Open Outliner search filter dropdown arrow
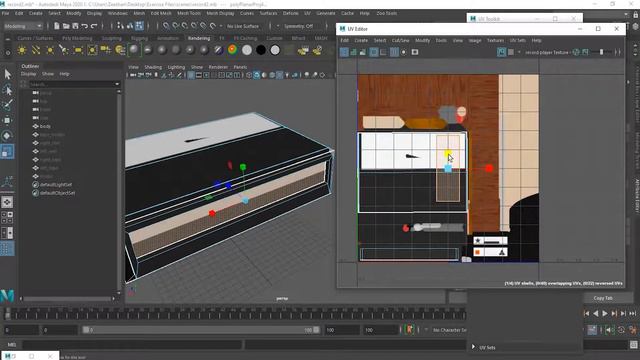The image size is (640, 360). coord(118,84)
